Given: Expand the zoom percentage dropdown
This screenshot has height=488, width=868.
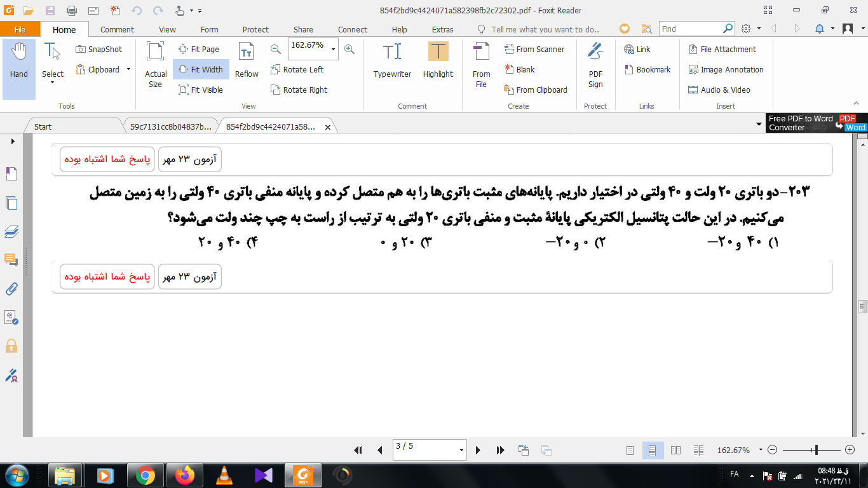Looking at the screenshot, I should 333,50.
